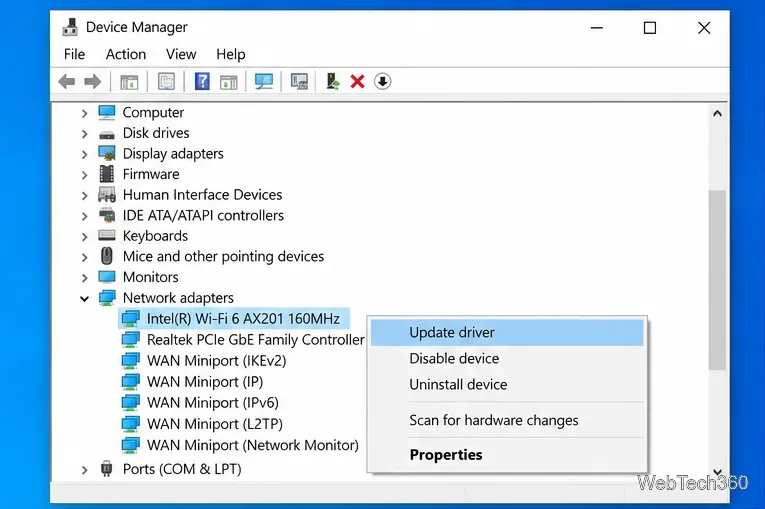Viewport: 765px width, 509px height.
Task: Select WAN Miniport (IP)
Action: [205, 382]
